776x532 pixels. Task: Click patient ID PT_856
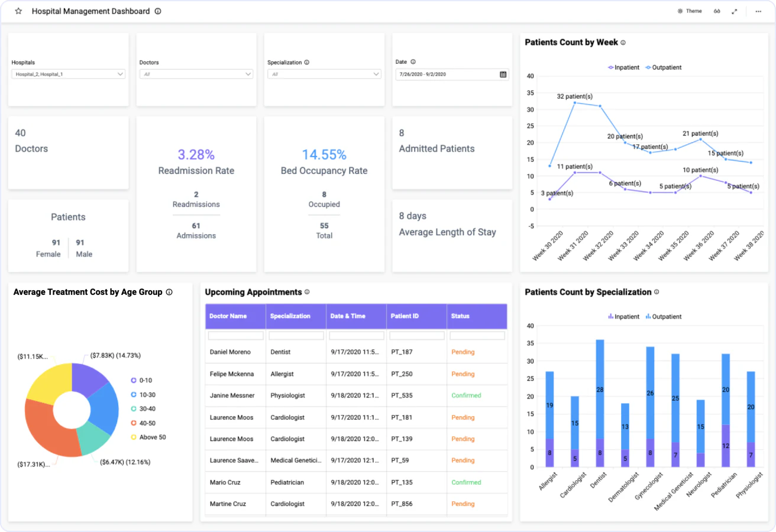(x=402, y=504)
